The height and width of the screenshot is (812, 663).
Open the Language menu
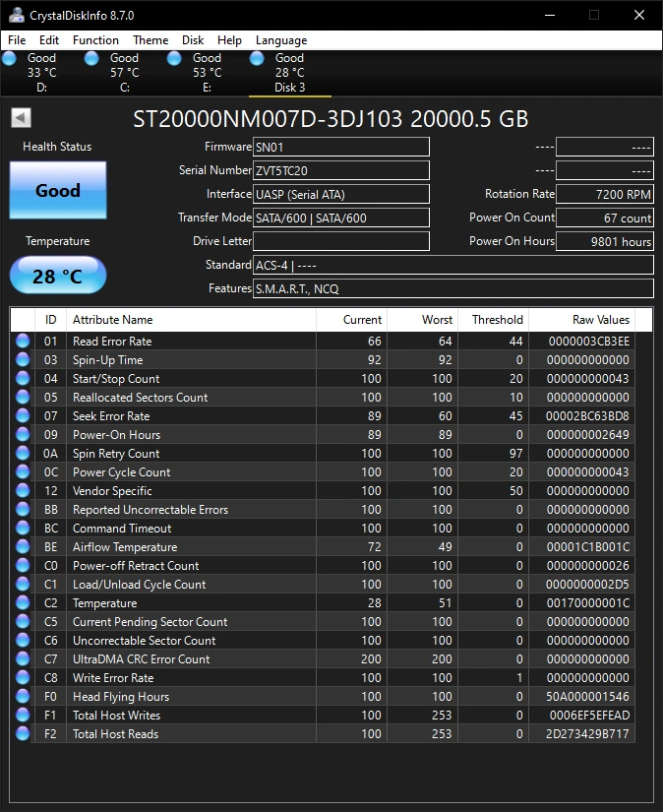[x=281, y=40]
